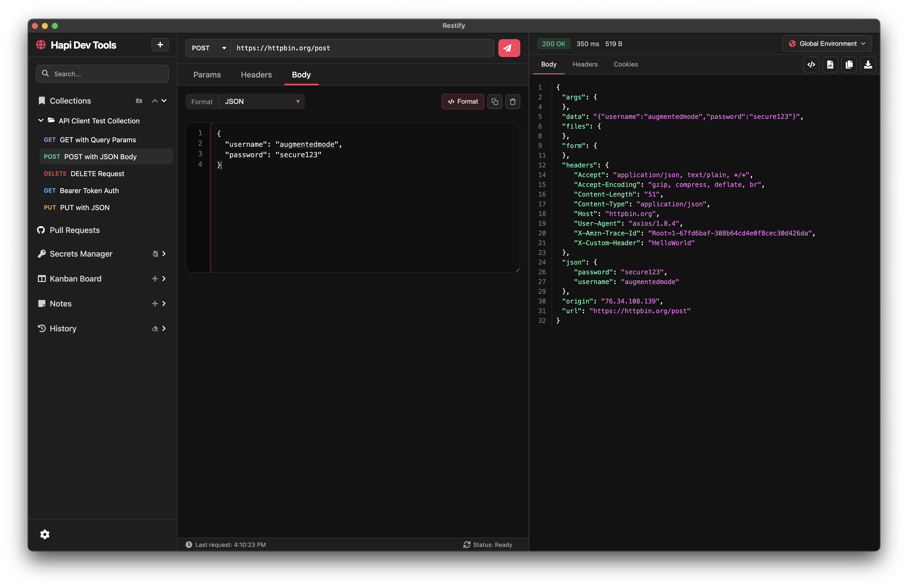Clear the History with eraser icon
This screenshot has width=908, height=588.
155,329
